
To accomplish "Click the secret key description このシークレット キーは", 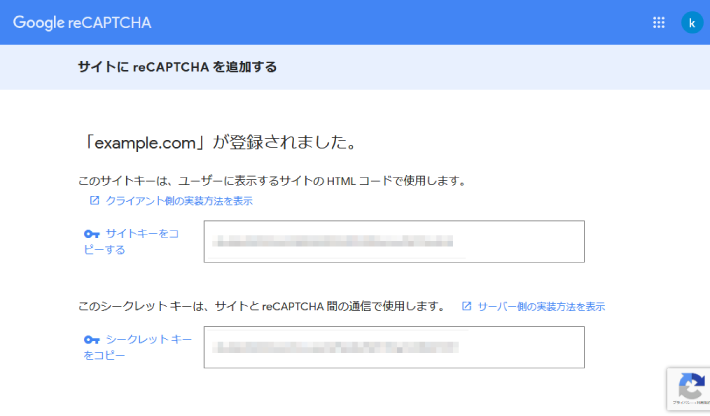I will click(x=263, y=306).
